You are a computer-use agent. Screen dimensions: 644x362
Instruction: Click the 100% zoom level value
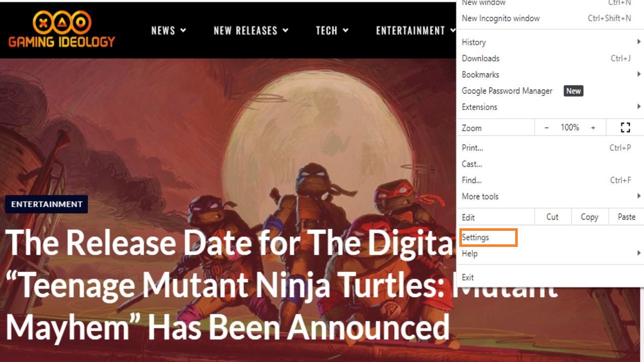point(570,128)
